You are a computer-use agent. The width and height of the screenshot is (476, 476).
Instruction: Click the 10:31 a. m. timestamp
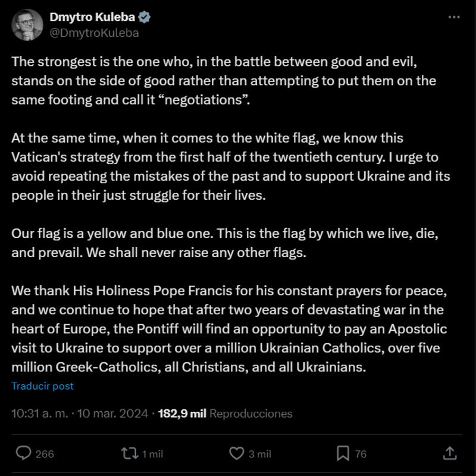[x=37, y=413]
